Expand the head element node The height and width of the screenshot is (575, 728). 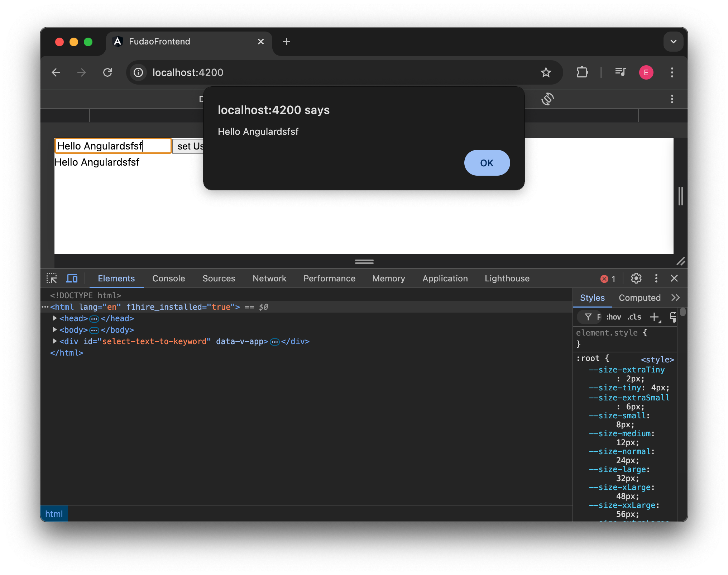coord(54,318)
